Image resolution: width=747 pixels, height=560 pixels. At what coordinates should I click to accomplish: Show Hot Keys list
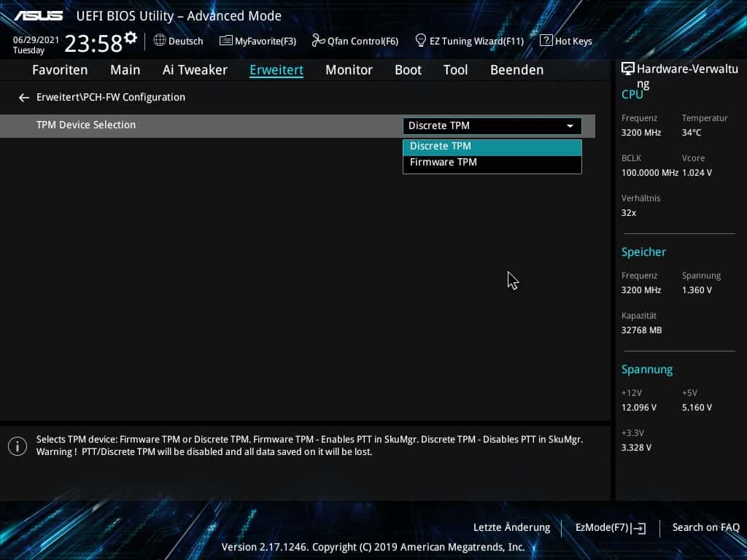(x=573, y=41)
